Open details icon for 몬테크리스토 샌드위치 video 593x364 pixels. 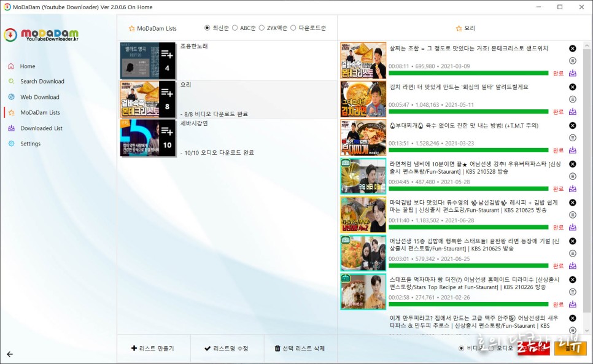click(x=573, y=61)
